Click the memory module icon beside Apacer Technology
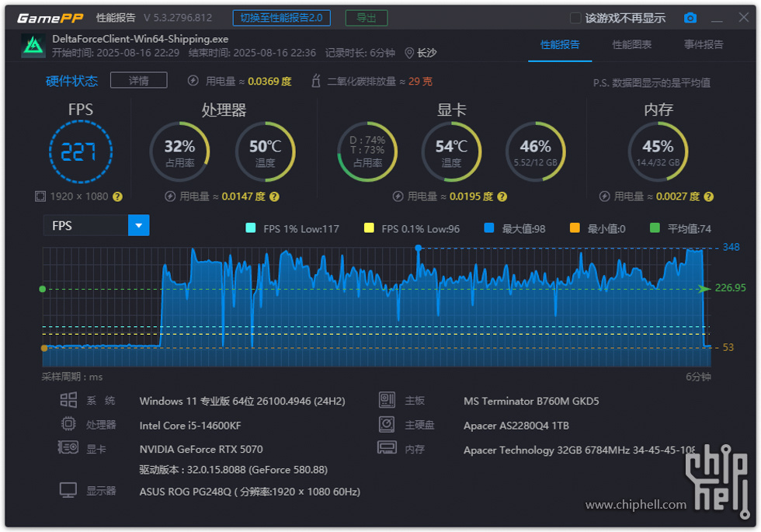This screenshot has width=761, height=532. (x=387, y=447)
